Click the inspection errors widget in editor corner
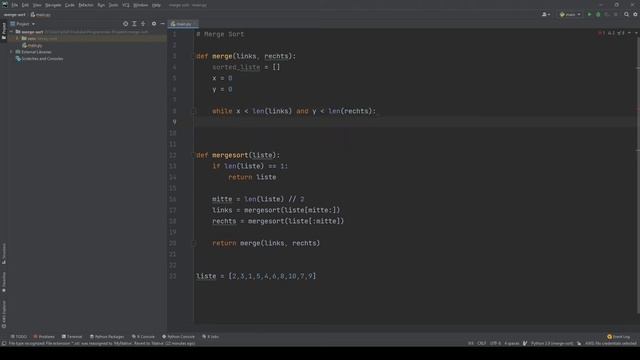The height and width of the screenshot is (360, 640). click(x=611, y=33)
